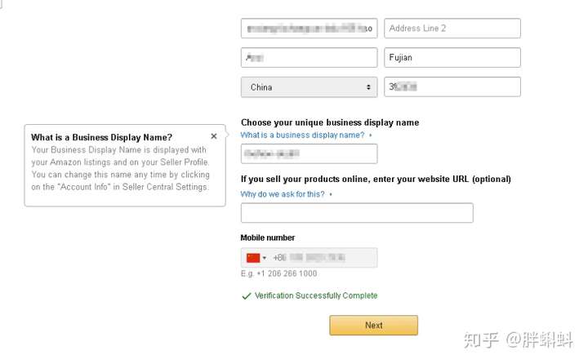
Task: Click the small arrow after display name link
Action: click(371, 135)
